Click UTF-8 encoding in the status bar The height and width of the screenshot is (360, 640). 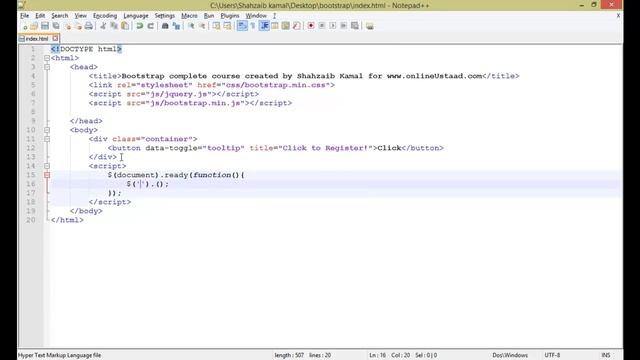tap(552, 355)
